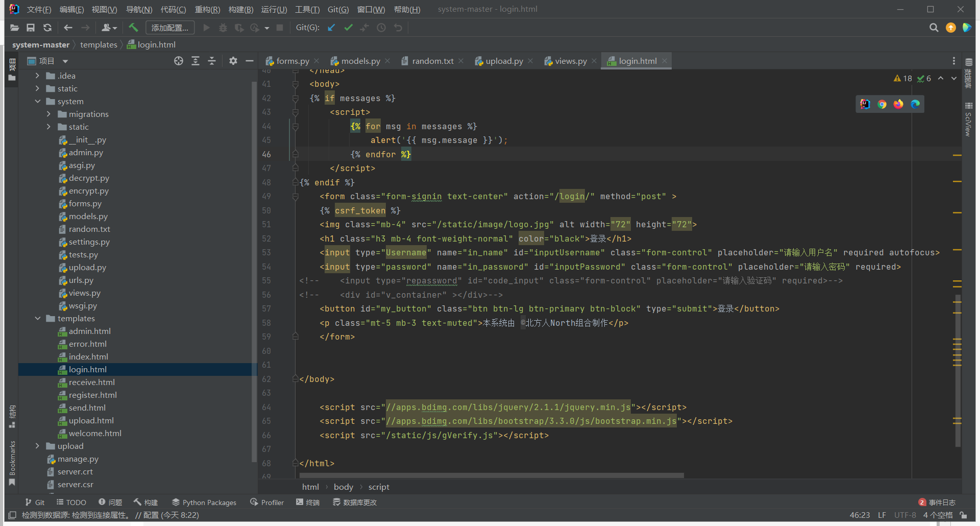Open preview in Chrome browser icon
The height and width of the screenshot is (526, 980).
(881, 104)
